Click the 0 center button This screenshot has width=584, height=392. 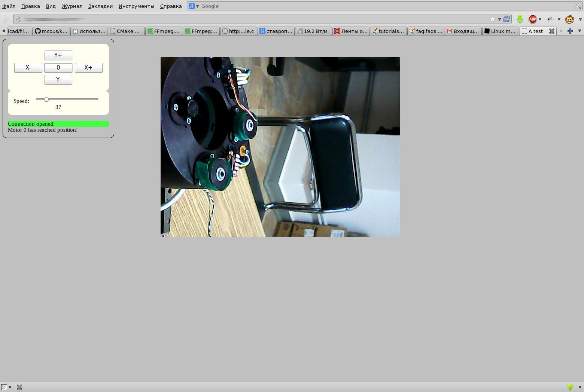click(58, 68)
